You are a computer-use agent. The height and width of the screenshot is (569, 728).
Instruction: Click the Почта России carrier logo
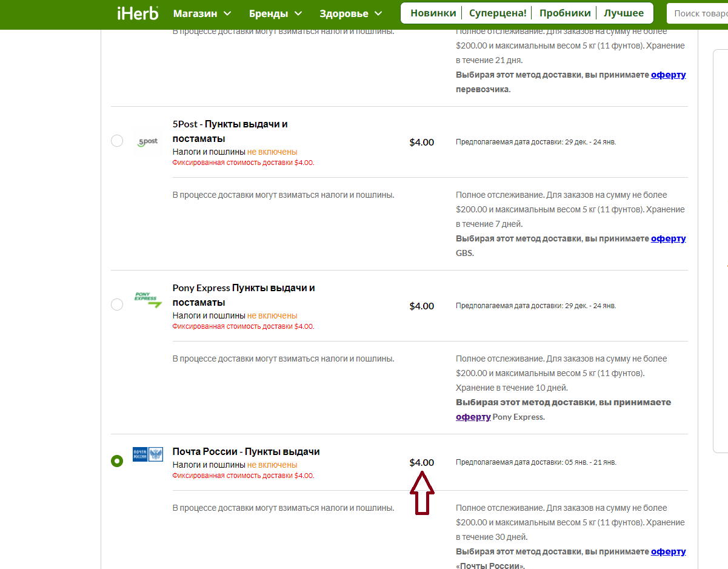(148, 454)
